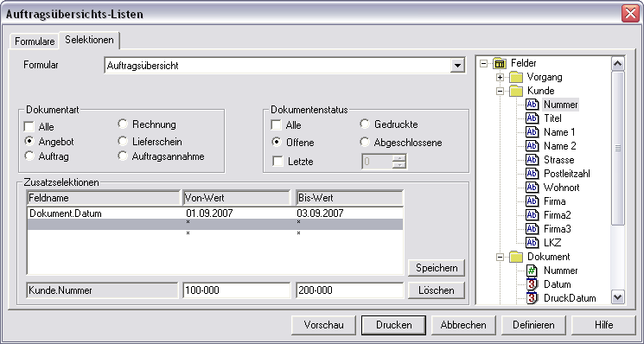This screenshot has height=344, width=644.
Task: Open Hilfe
Action: [603, 325]
